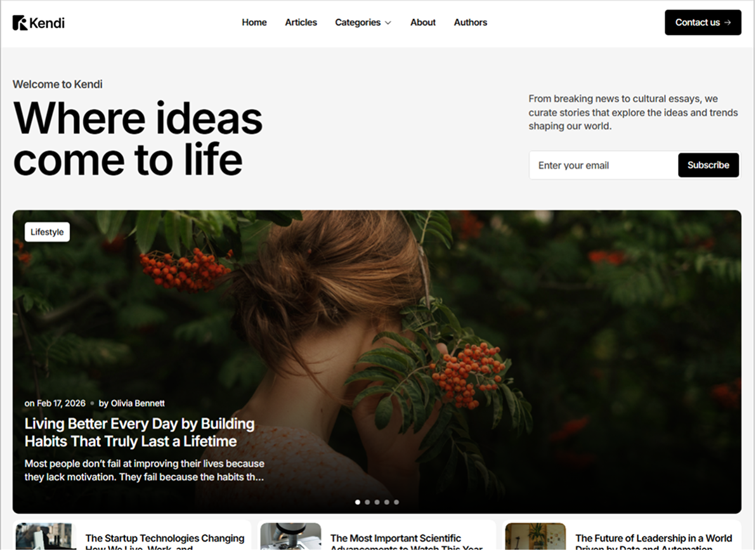Click the microscope thumbnail of Scientific article

pos(290,536)
